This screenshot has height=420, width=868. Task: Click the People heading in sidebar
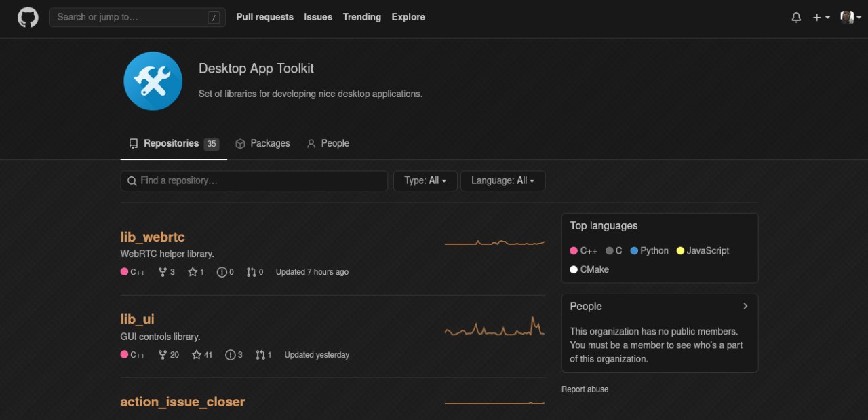(x=586, y=307)
